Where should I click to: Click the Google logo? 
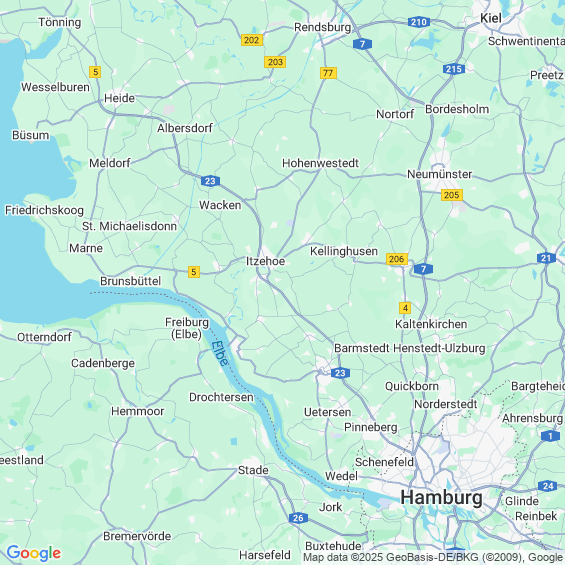[34, 553]
